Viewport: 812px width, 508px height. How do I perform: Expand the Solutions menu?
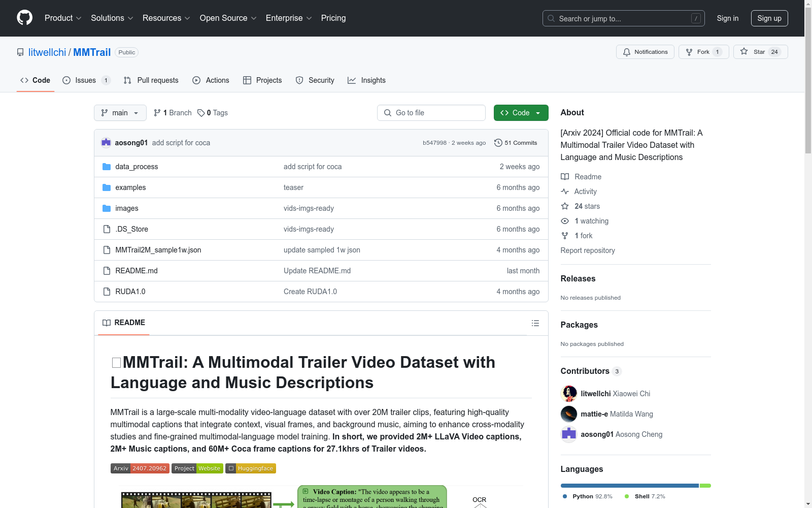coord(112,18)
